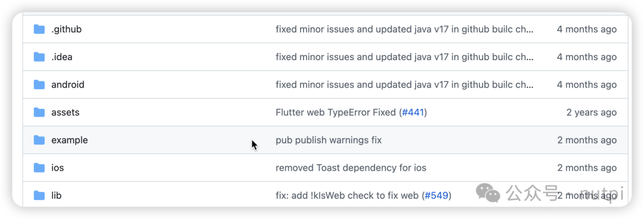The height and width of the screenshot is (219, 644).
Task: Click the lib folder icon
Action: 39,196
